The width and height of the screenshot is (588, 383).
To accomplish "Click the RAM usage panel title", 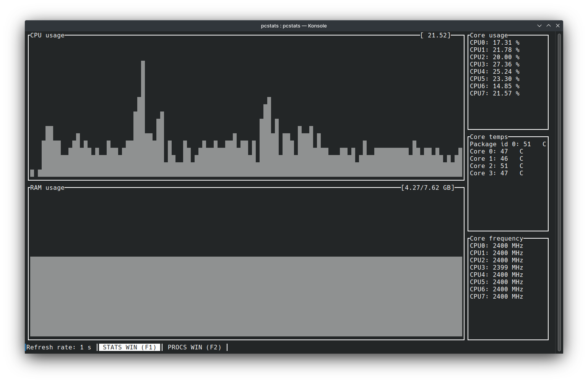I will tap(47, 187).
